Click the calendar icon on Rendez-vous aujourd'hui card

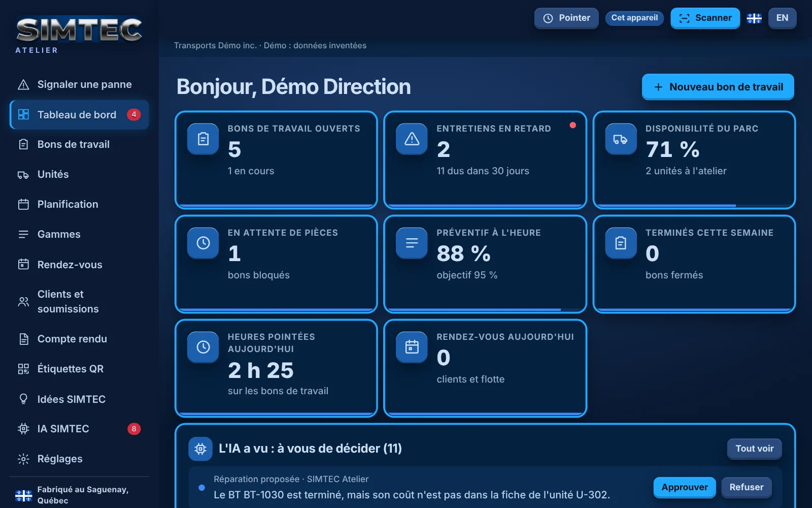(x=412, y=347)
